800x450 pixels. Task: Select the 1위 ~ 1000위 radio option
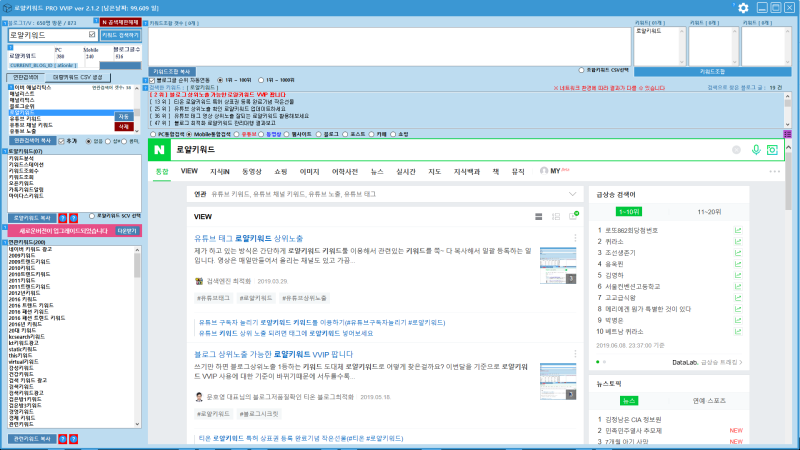click(x=261, y=80)
